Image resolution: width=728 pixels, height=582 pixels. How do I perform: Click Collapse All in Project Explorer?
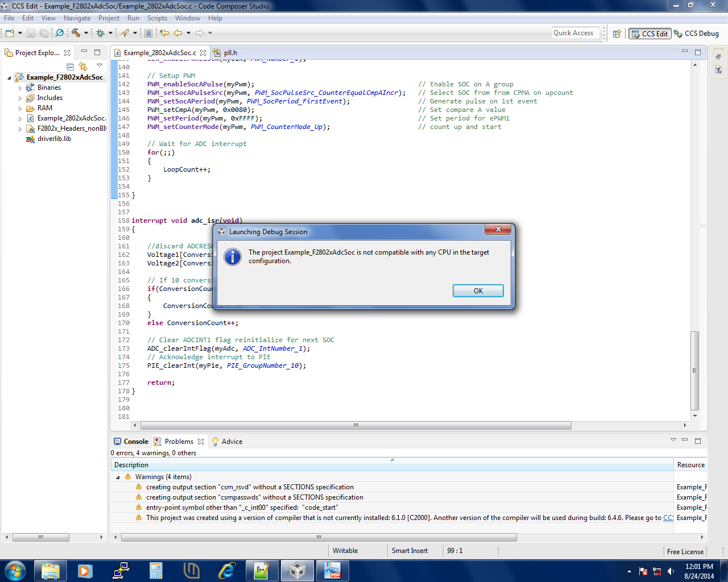[x=69, y=66]
